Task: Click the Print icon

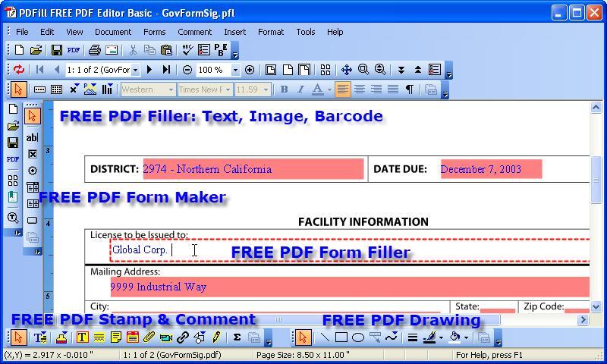Action: pyautogui.click(x=94, y=50)
